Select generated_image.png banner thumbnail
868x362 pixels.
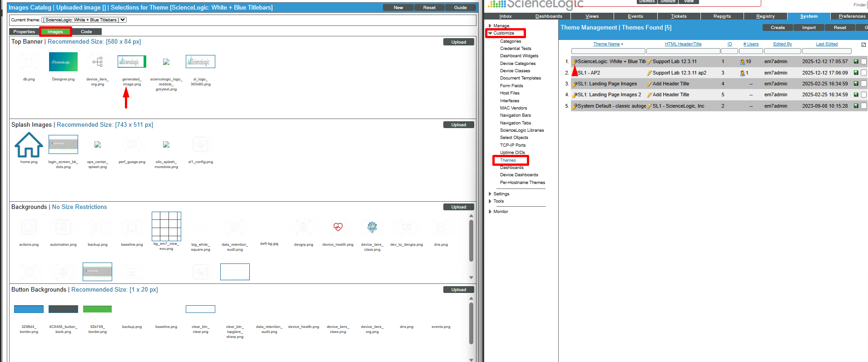[132, 61]
